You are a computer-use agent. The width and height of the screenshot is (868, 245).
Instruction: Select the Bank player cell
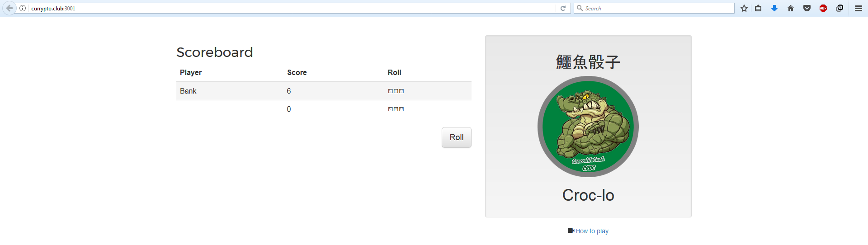188,91
